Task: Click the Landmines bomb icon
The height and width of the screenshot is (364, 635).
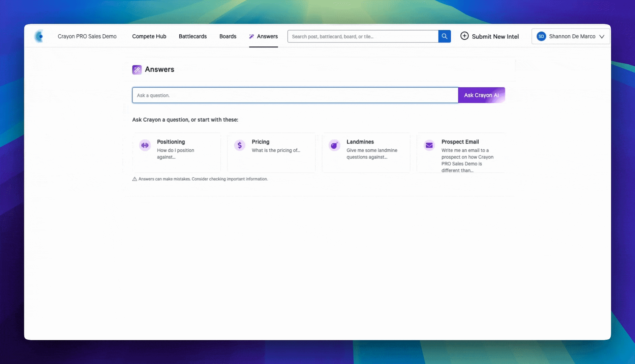Action: point(334,145)
